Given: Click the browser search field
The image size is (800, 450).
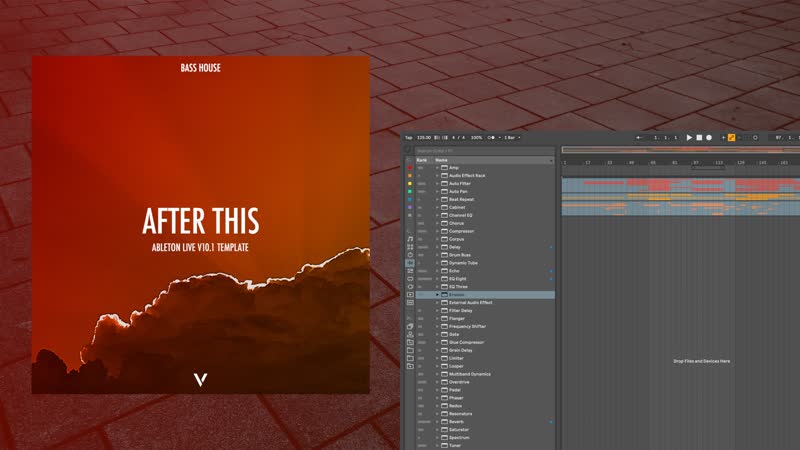Looking at the screenshot, I should pos(485,151).
